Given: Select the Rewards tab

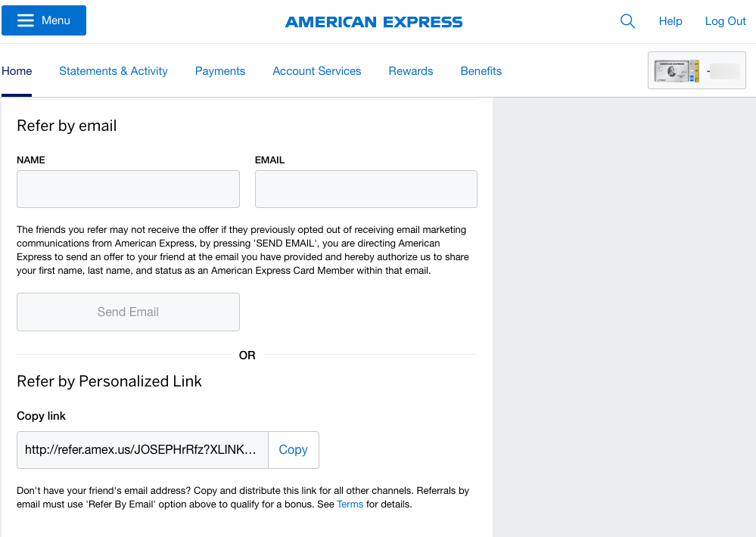Looking at the screenshot, I should click(x=411, y=71).
